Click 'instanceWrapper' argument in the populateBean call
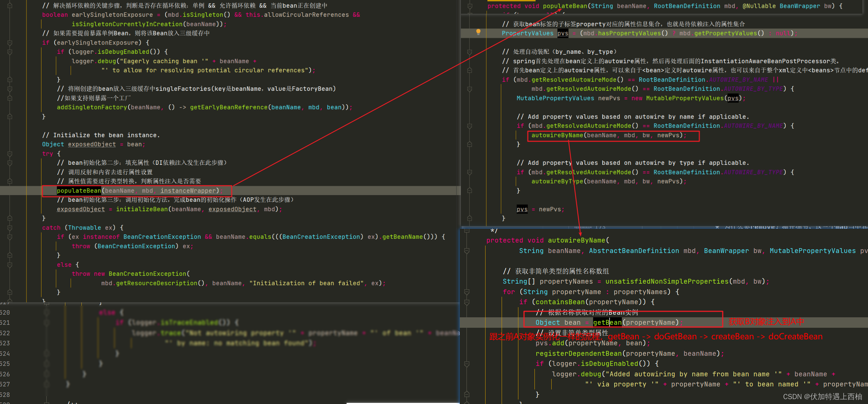The height and width of the screenshot is (404, 868). pyautogui.click(x=188, y=191)
